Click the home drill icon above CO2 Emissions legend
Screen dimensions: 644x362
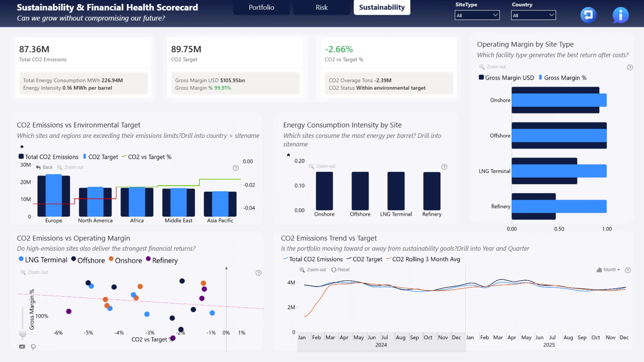22,146
